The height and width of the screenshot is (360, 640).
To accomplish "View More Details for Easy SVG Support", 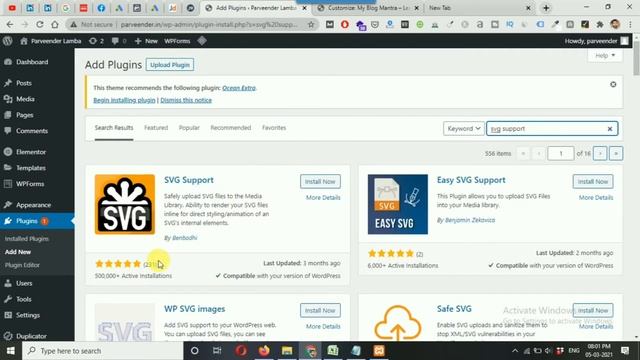I will coord(596,198).
